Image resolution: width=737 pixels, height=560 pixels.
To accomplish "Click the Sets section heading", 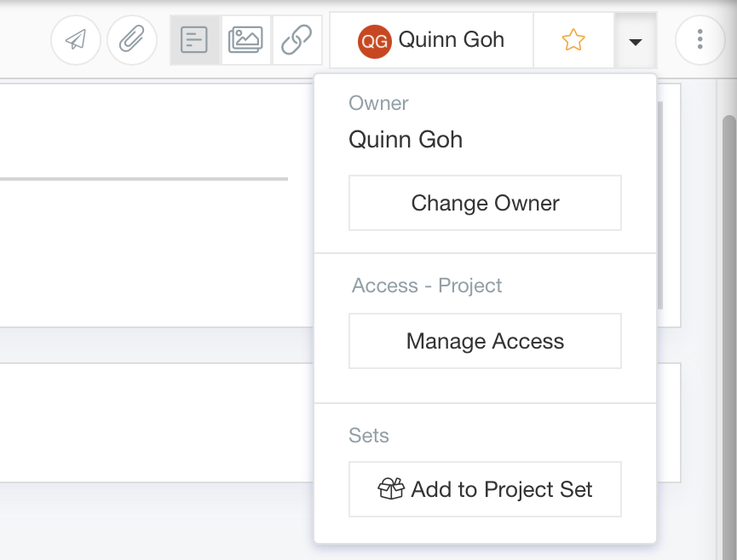I will tap(368, 436).
